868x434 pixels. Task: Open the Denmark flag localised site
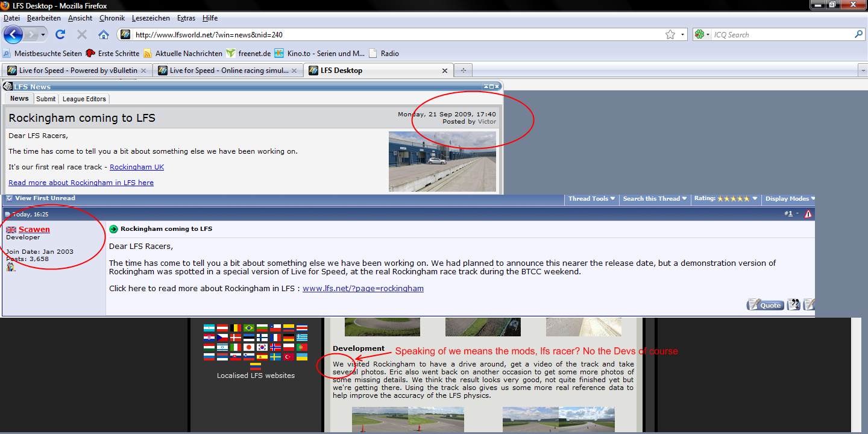coord(236,338)
